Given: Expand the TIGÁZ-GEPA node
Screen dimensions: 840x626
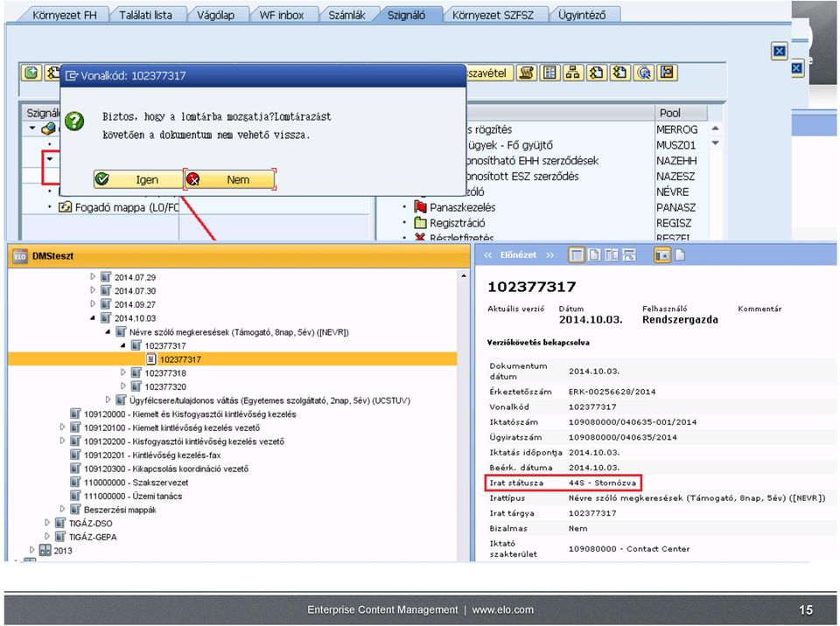Looking at the screenshot, I should (x=47, y=536).
